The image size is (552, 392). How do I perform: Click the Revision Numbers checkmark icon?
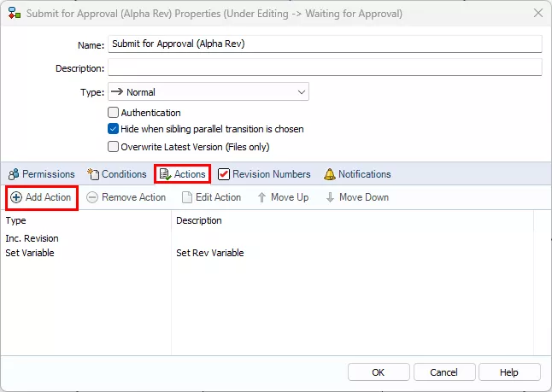click(224, 174)
